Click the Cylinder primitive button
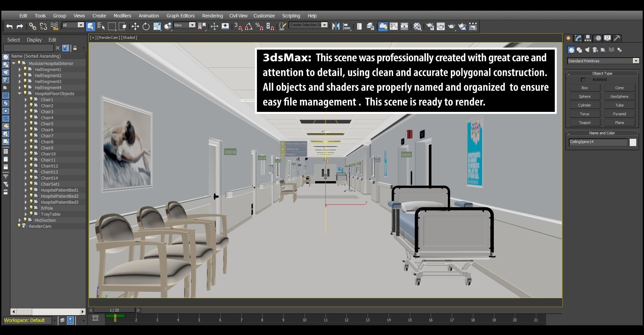The height and width of the screenshot is (335, 644). tap(585, 105)
